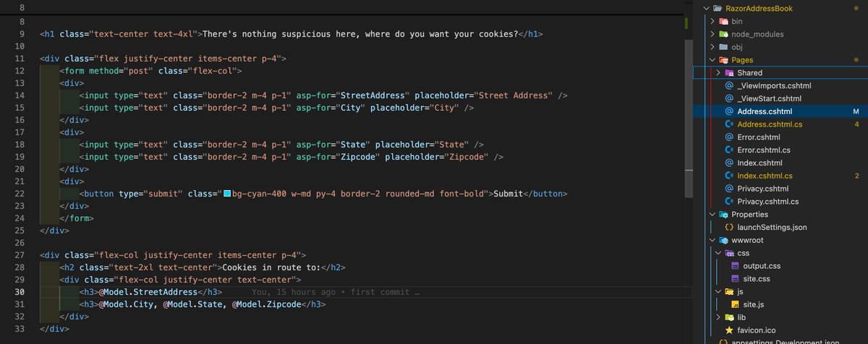Click the _ViewStart.cshtml Razor file icon
The image size is (868, 344).
tap(729, 99)
